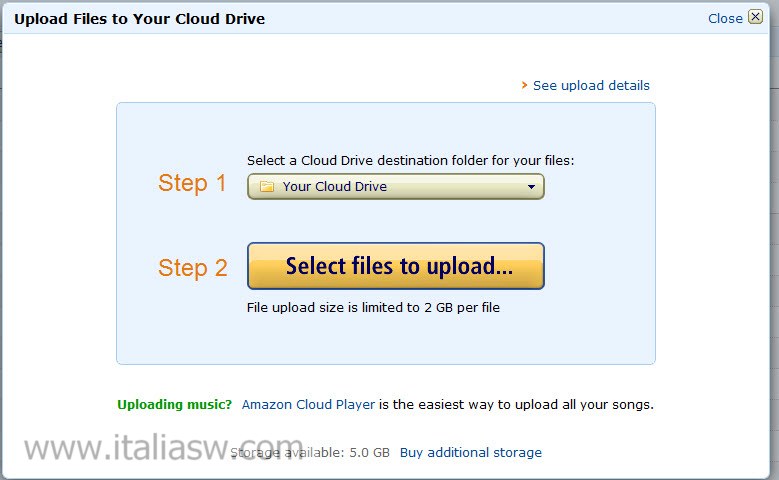Click the Step 1 orange label
This screenshot has width=779, height=480.
(x=192, y=183)
